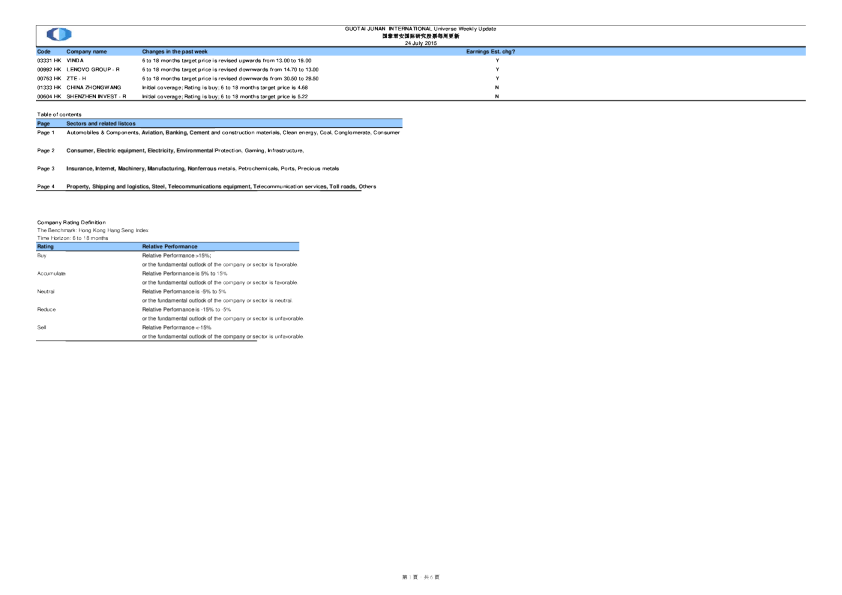Click the Guotai Junan logo icon
This screenshot has height=595, width=842.
click(x=59, y=35)
